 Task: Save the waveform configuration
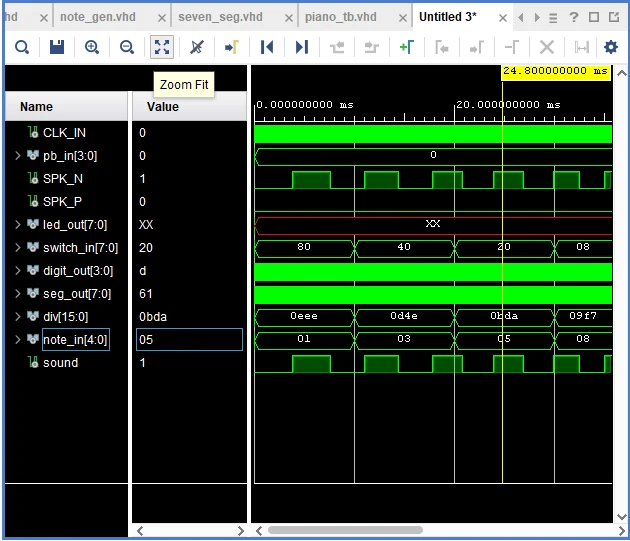(x=57, y=47)
